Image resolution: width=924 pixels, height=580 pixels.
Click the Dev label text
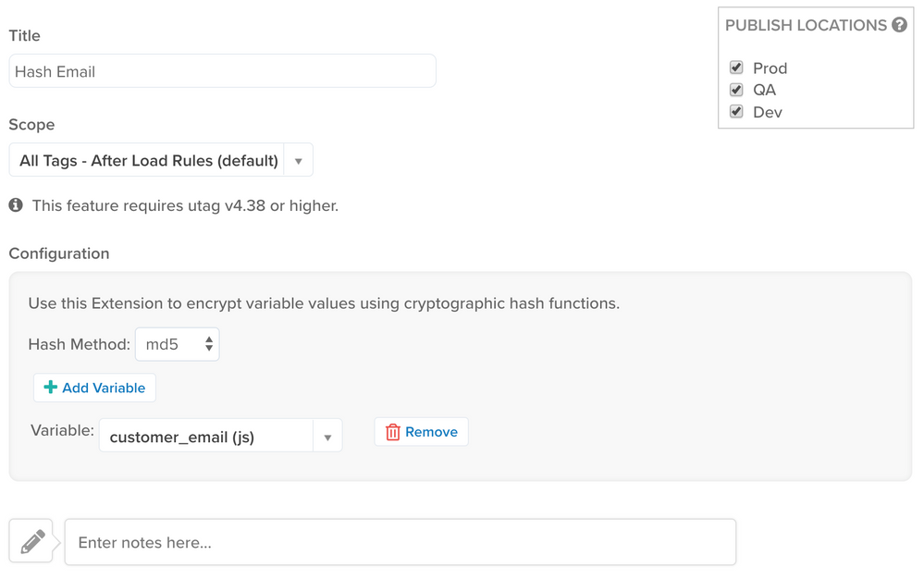point(768,112)
